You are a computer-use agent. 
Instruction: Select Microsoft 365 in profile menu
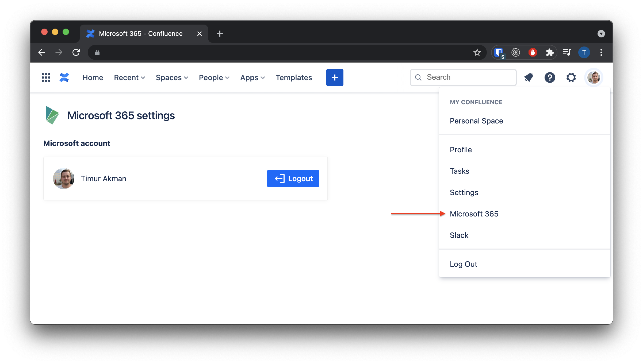474,214
